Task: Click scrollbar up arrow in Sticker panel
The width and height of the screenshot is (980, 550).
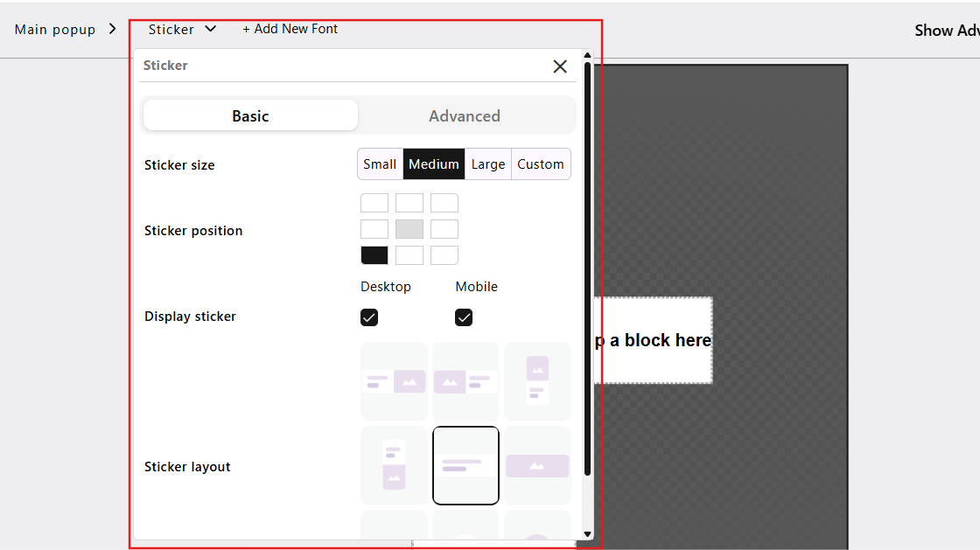Action: (587, 56)
